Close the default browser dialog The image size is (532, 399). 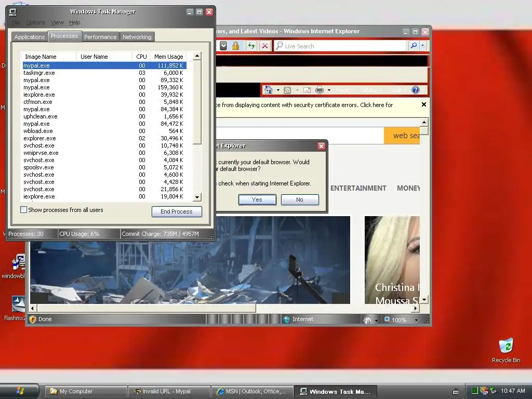[321, 146]
